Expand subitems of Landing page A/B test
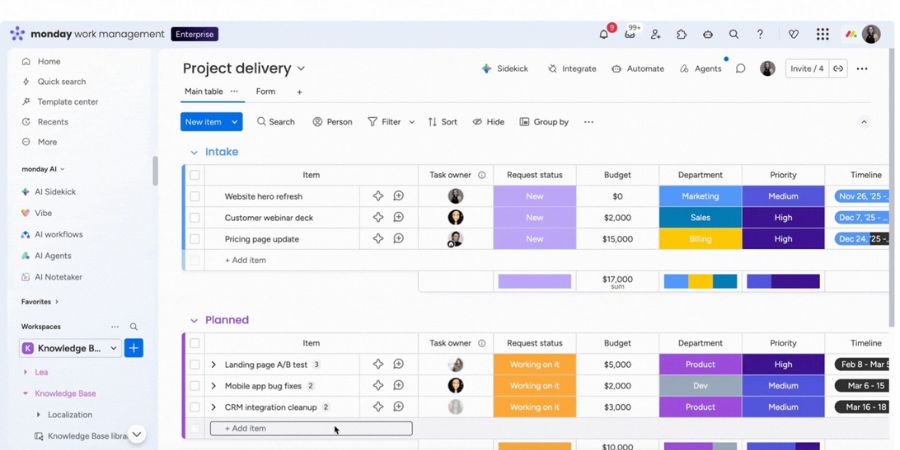The height and width of the screenshot is (450, 900). [x=214, y=364]
